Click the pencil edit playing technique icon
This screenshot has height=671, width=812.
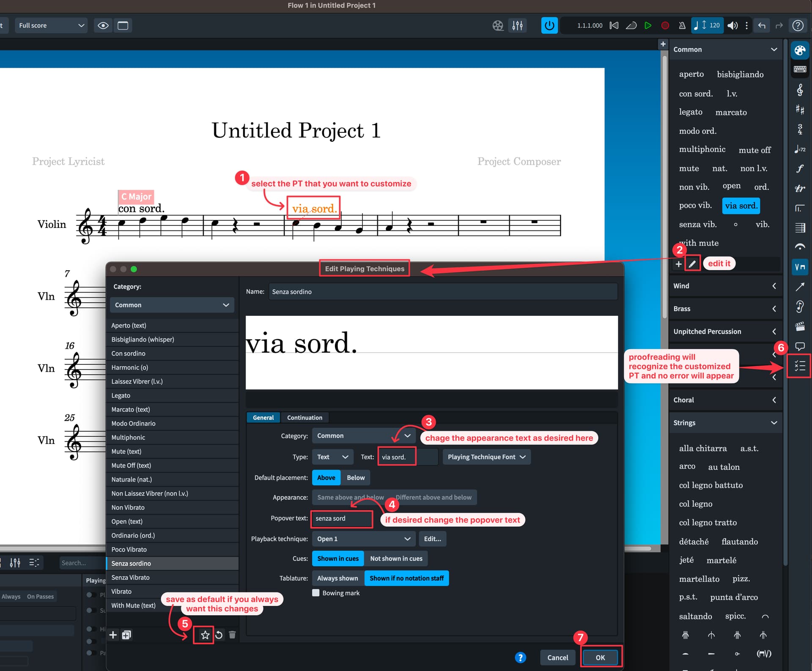tap(692, 264)
